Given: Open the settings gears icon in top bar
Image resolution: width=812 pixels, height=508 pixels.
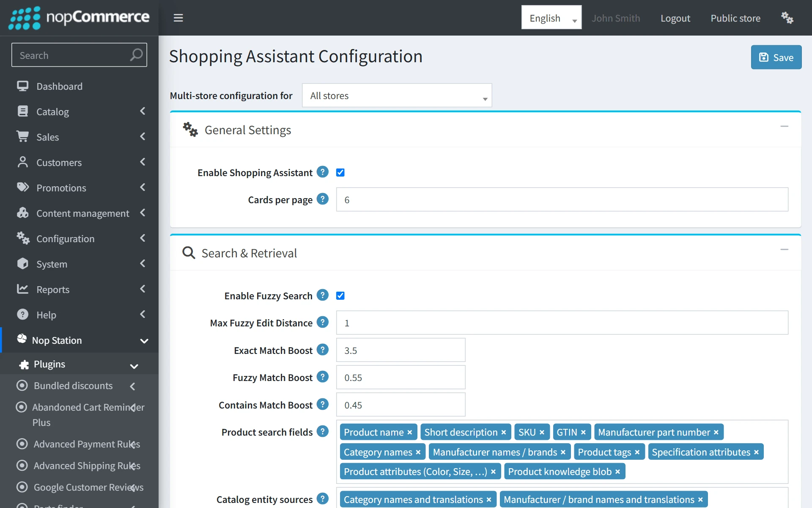Looking at the screenshot, I should click(x=787, y=18).
